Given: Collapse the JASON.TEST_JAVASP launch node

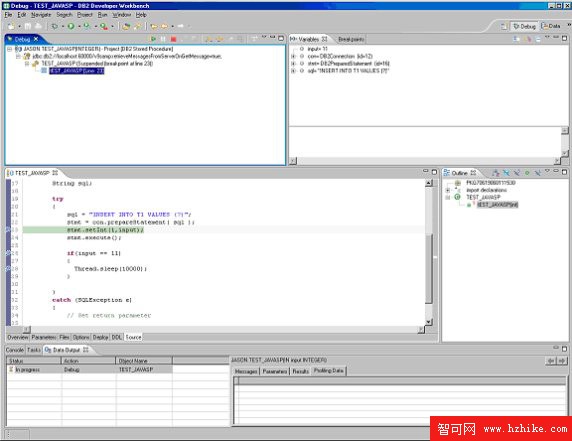Looking at the screenshot, I should pos(9,49).
